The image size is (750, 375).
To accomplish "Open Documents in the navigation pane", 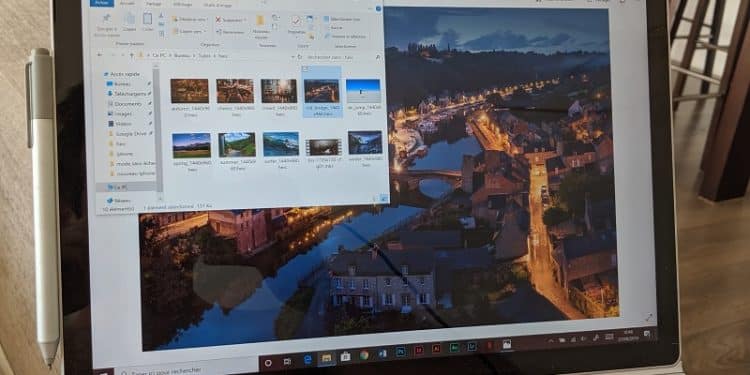I will [x=128, y=104].
